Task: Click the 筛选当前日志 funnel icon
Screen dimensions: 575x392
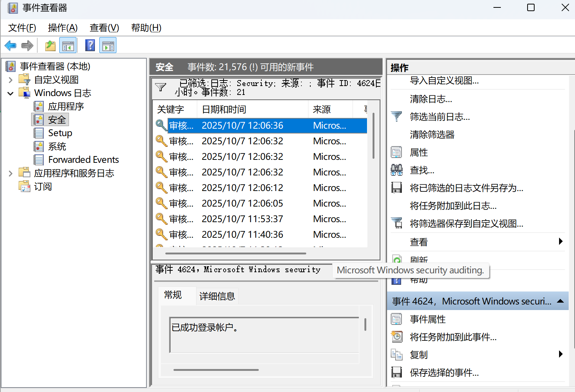Action: point(397,117)
